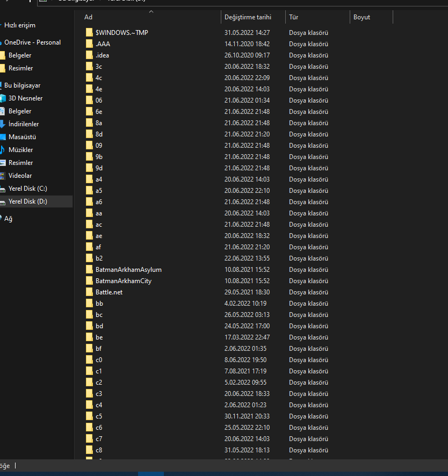This screenshot has width=448, height=476.
Task: Select the folder named c7
Action: point(99,438)
